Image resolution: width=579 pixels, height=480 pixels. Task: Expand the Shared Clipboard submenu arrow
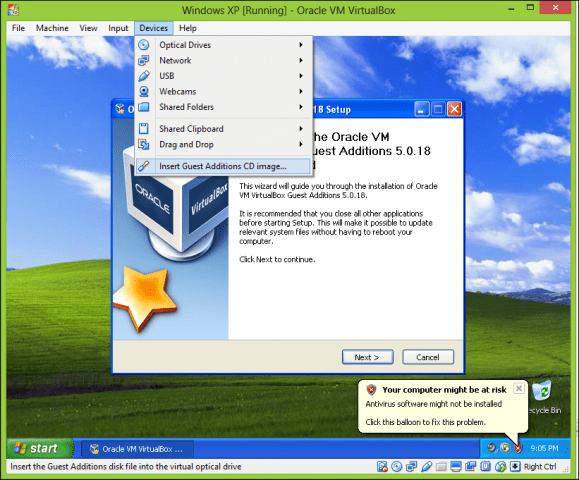tap(301, 129)
